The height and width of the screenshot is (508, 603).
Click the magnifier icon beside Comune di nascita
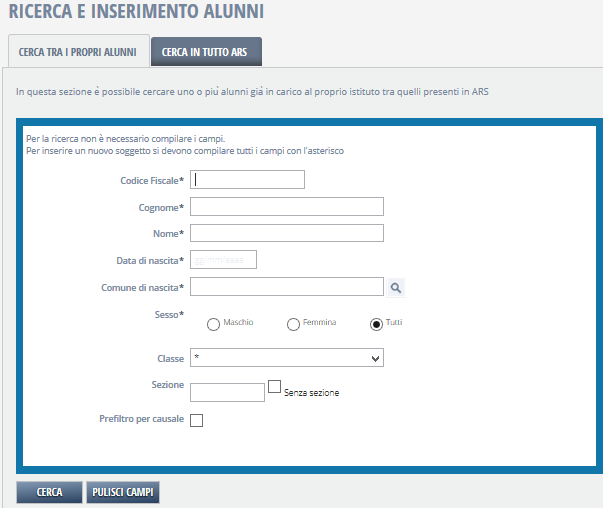(396, 288)
